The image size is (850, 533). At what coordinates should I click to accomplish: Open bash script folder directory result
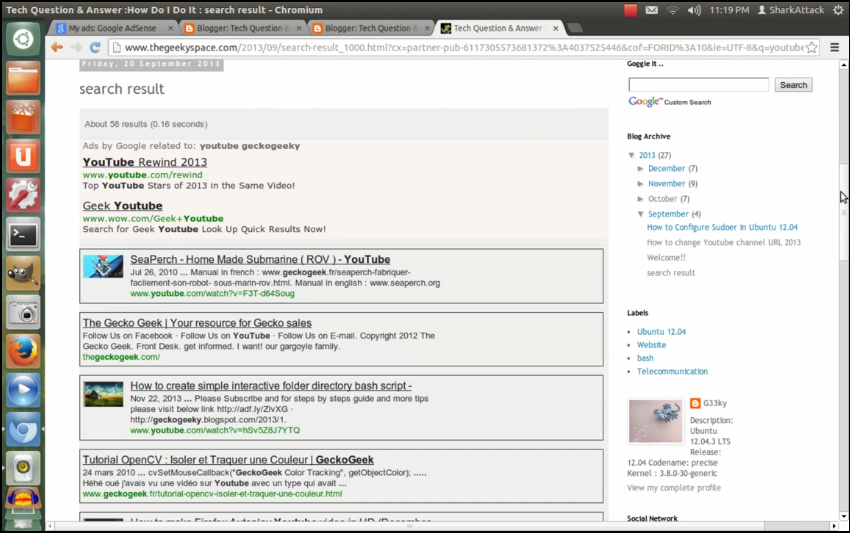271,386
